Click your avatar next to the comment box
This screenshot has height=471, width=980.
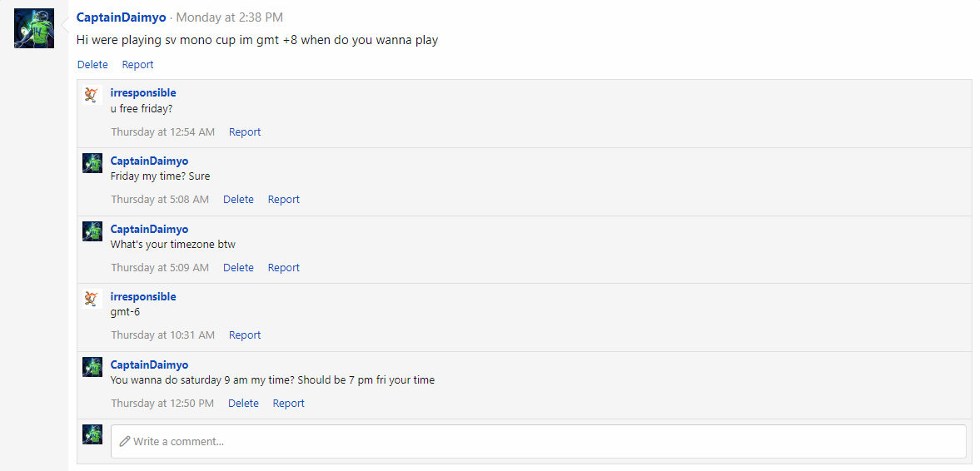tap(92, 434)
